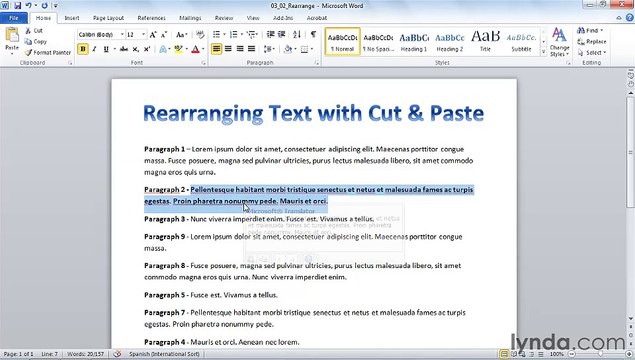Toggle Underline formatting
635x360 pixels.
click(x=106, y=49)
